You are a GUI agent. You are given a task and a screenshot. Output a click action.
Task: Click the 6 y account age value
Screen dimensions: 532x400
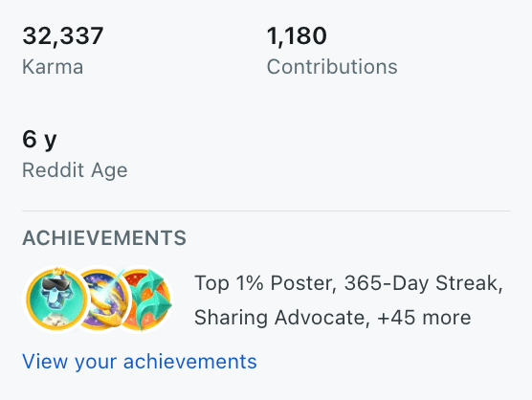point(39,140)
